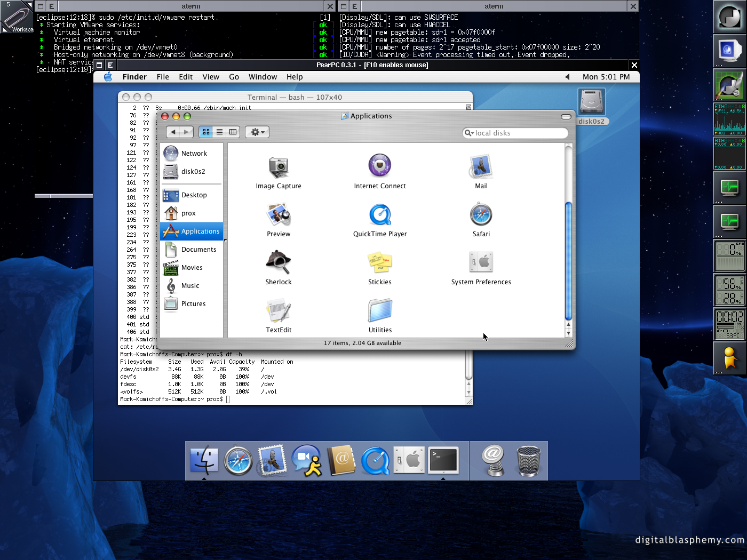
Task: Open the Window menu
Action: click(263, 77)
